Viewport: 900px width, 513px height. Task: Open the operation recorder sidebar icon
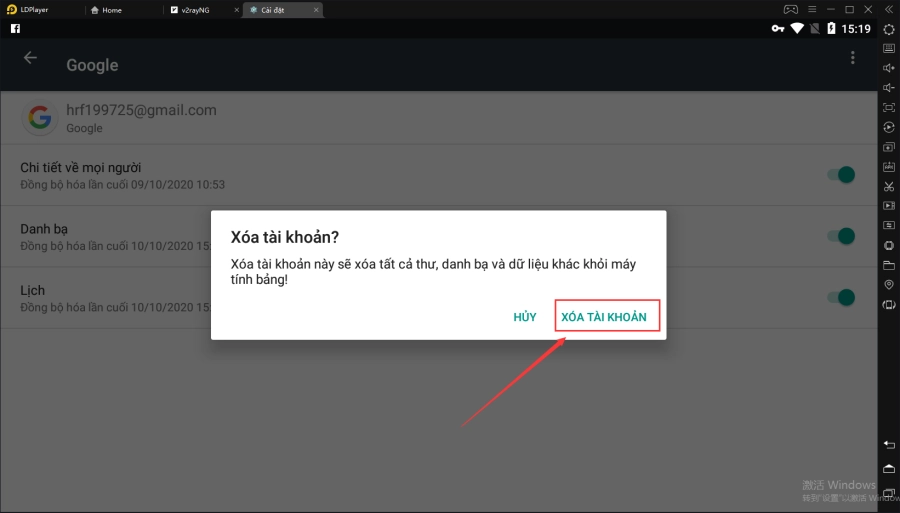[x=889, y=127]
